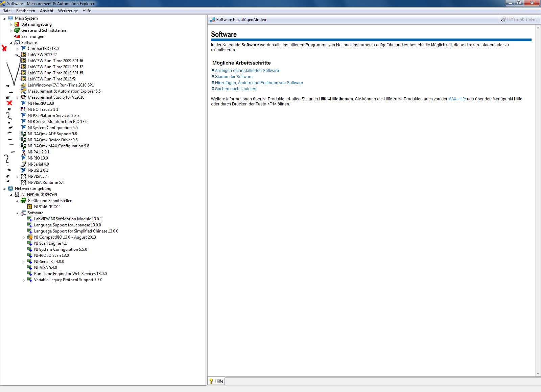Select NI PXI Platform Services 3.2.3
The width and height of the screenshot is (541, 392).
53,116
